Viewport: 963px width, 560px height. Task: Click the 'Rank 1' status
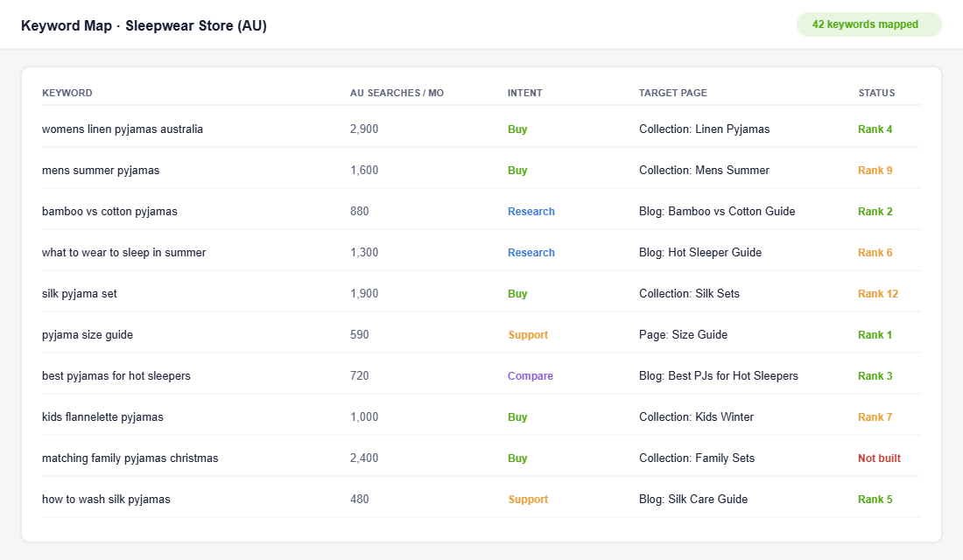click(875, 334)
